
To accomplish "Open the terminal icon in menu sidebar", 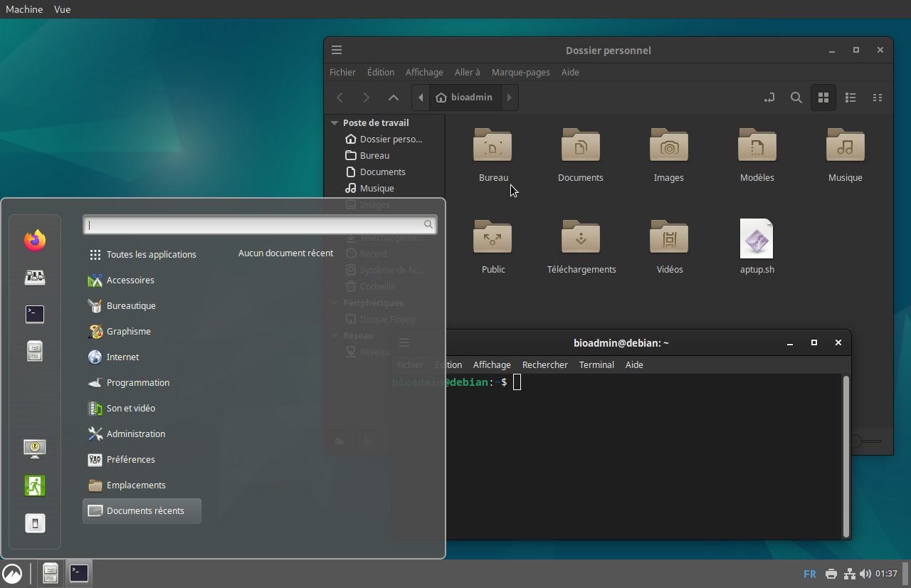I will click(x=35, y=314).
